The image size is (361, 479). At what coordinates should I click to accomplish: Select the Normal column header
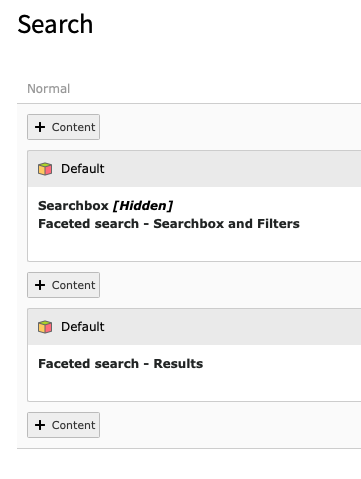tap(49, 89)
